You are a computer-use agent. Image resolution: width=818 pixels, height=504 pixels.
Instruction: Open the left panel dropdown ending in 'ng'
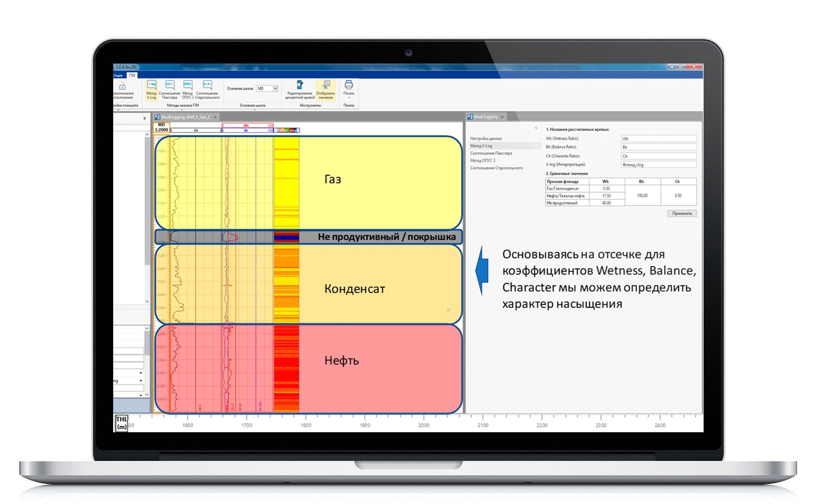tap(141, 381)
